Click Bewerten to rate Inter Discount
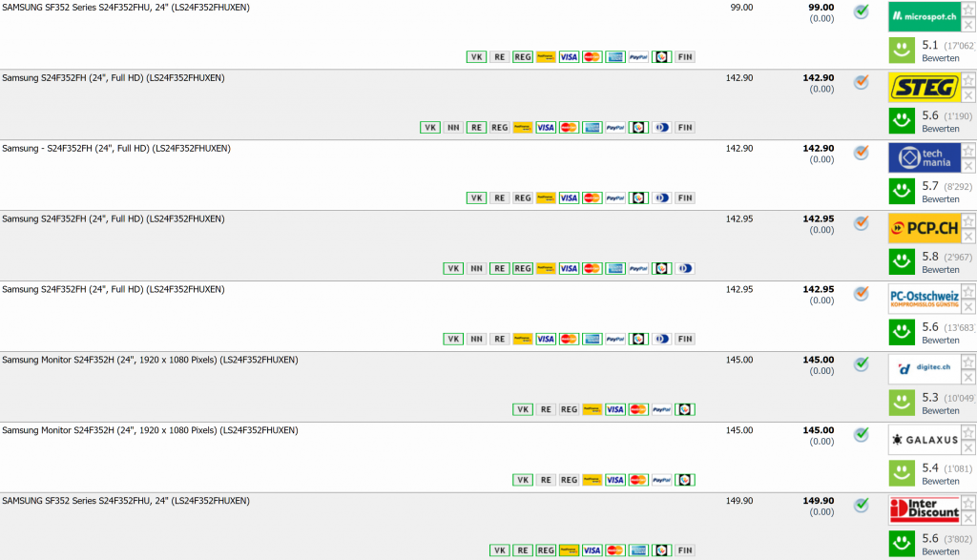This screenshot has width=977, height=560. [x=940, y=552]
